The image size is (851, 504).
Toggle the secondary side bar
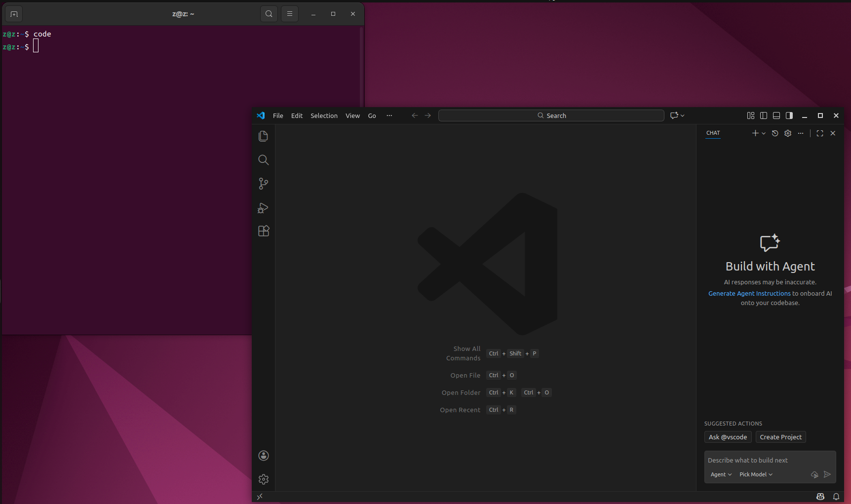click(789, 116)
